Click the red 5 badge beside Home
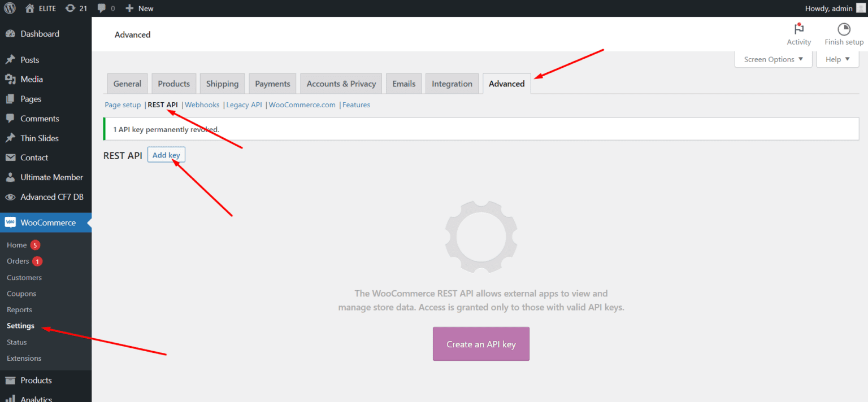Viewport: 868px width, 402px height. (x=35, y=245)
